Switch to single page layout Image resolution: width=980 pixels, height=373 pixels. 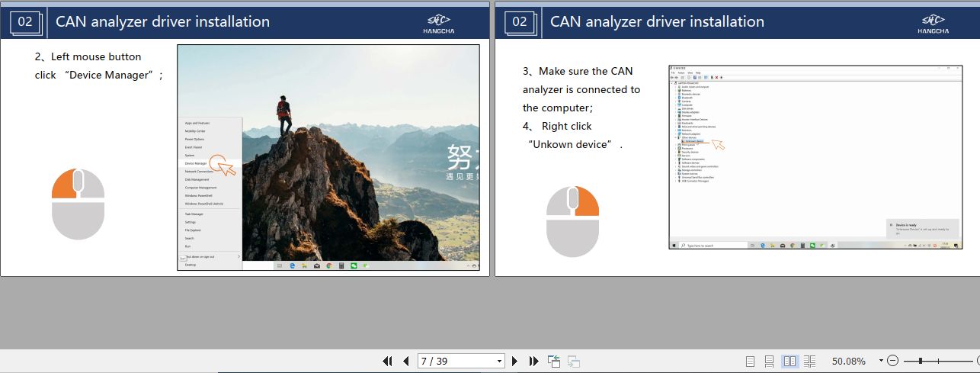click(x=750, y=361)
